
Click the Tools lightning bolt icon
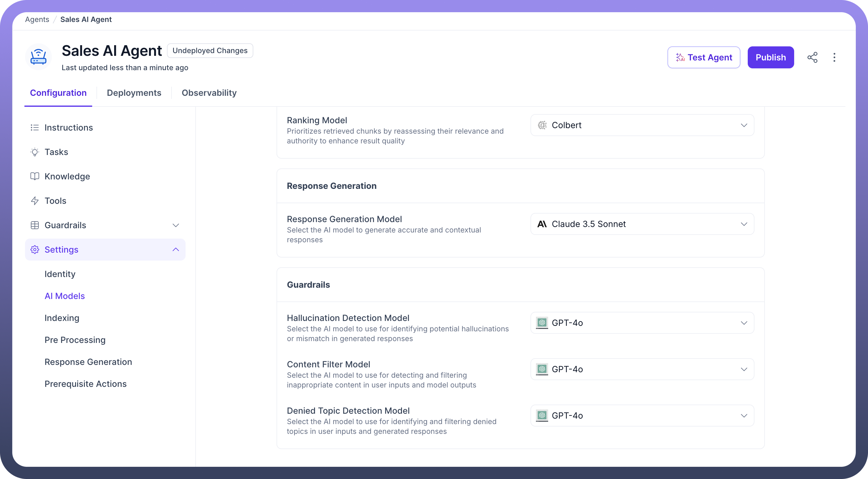click(35, 201)
